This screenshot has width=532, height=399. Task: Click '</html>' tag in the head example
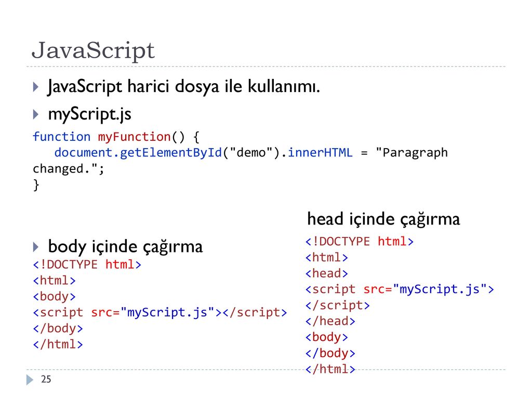pyautogui.click(x=330, y=369)
